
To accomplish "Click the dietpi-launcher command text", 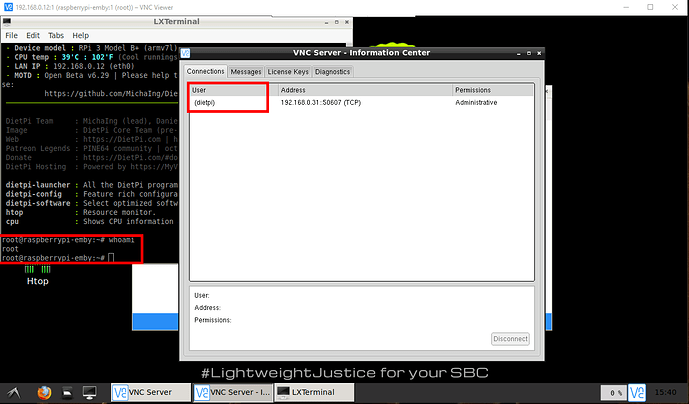I will click(38, 185).
